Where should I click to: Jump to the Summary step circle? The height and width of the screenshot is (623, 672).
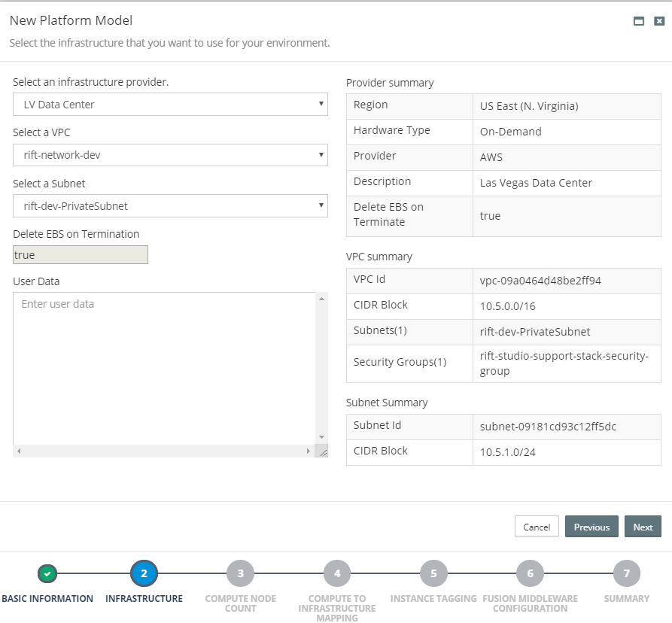pyautogui.click(x=627, y=573)
